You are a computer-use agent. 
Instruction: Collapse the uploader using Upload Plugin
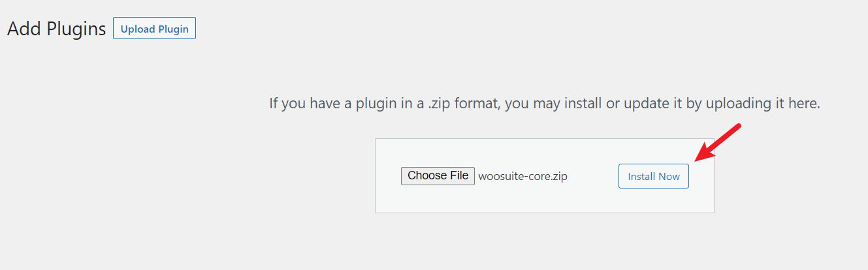point(154,29)
